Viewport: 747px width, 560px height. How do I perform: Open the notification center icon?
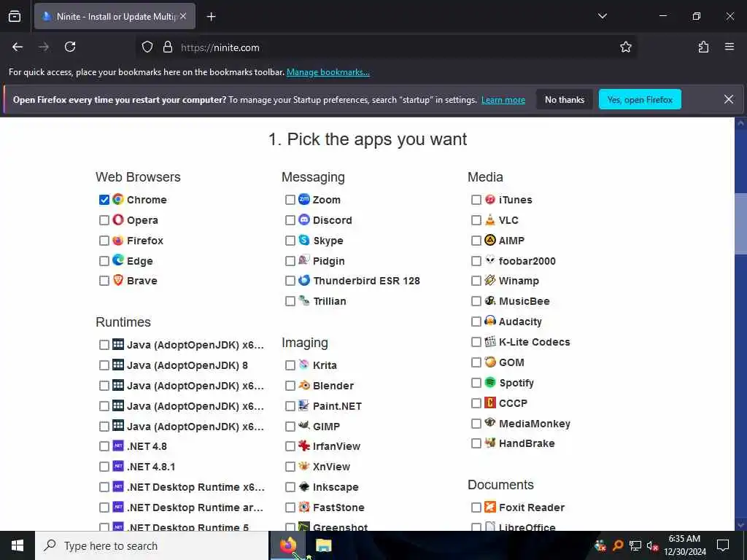723,545
